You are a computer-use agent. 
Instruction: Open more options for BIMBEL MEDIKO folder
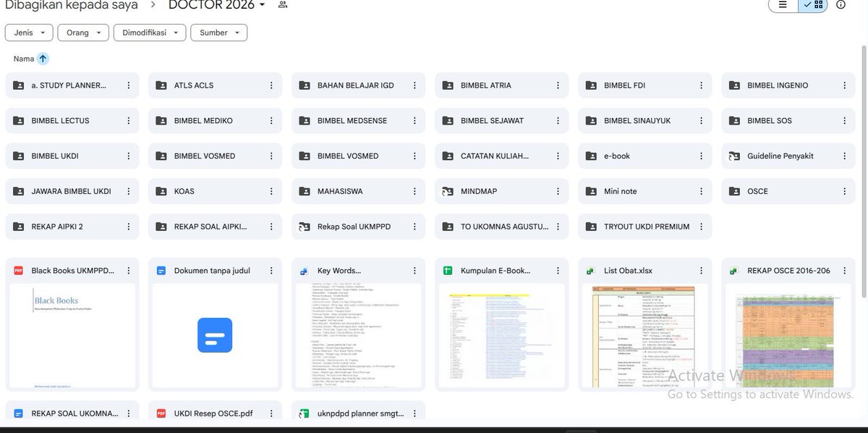(x=271, y=121)
